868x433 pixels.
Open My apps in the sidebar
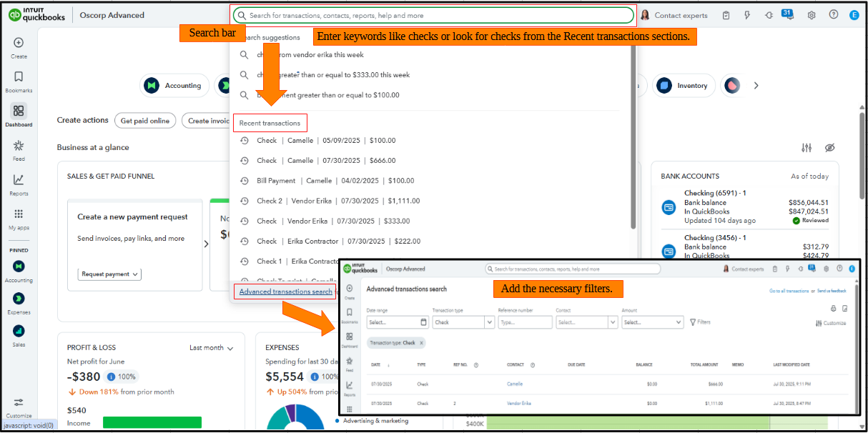(19, 219)
